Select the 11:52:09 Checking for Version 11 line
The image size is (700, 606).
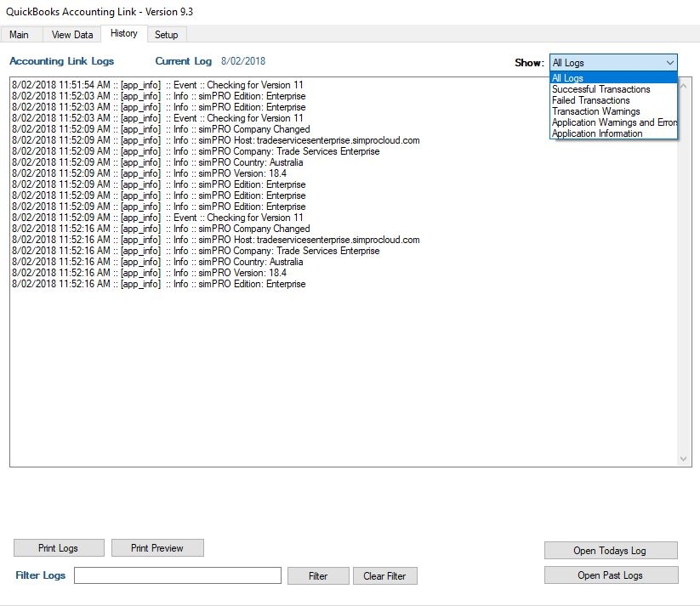point(157,218)
